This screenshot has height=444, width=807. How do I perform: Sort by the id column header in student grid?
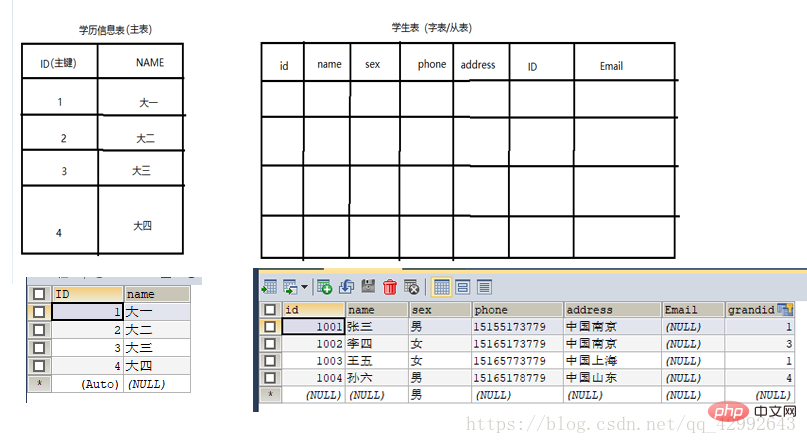(313, 309)
